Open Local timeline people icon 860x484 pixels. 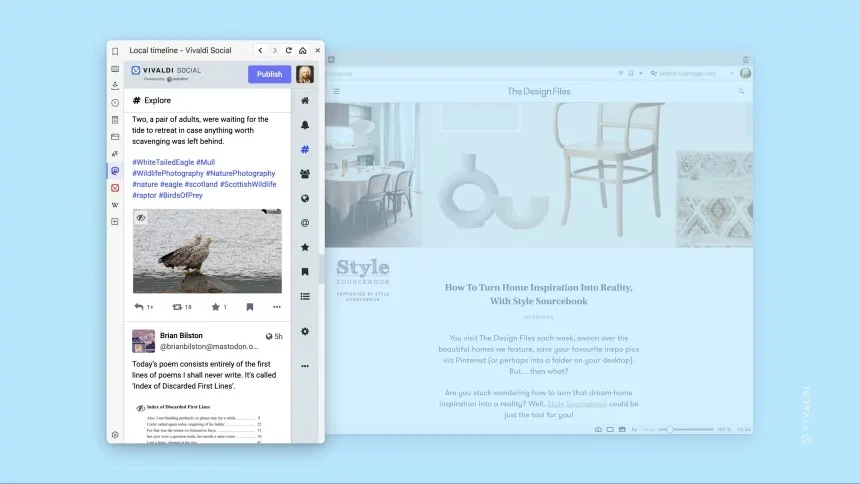point(305,174)
